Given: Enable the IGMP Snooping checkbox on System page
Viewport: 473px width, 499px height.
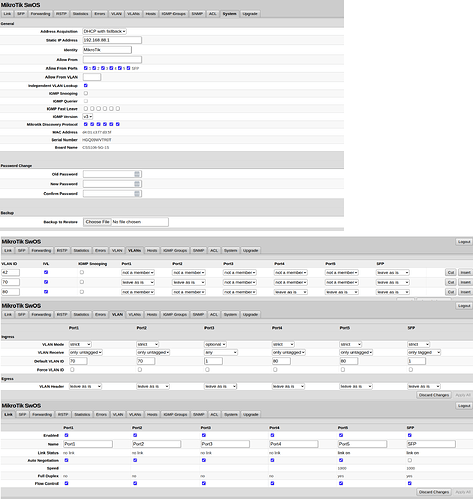Looking at the screenshot, I should pos(86,93).
